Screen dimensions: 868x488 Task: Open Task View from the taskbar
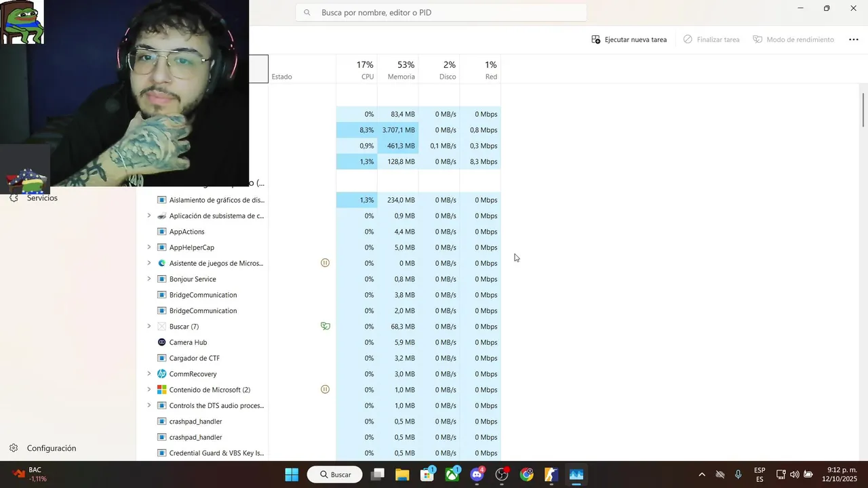[378, 474]
